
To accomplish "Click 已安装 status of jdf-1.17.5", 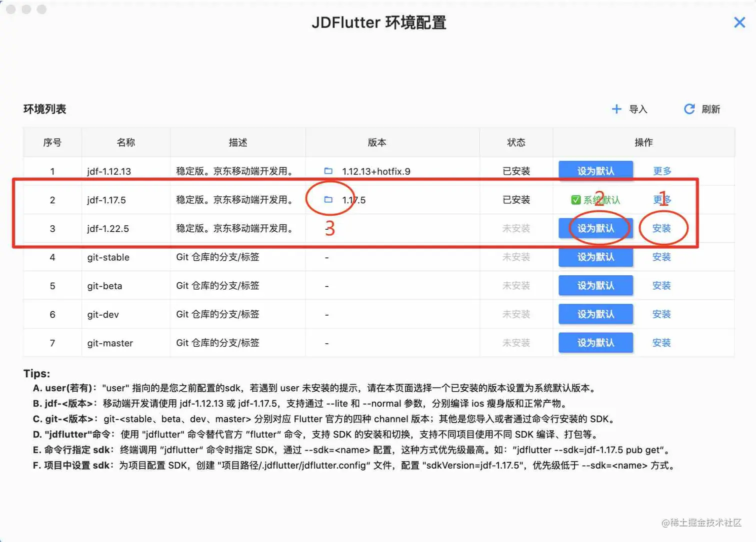I will tap(516, 199).
